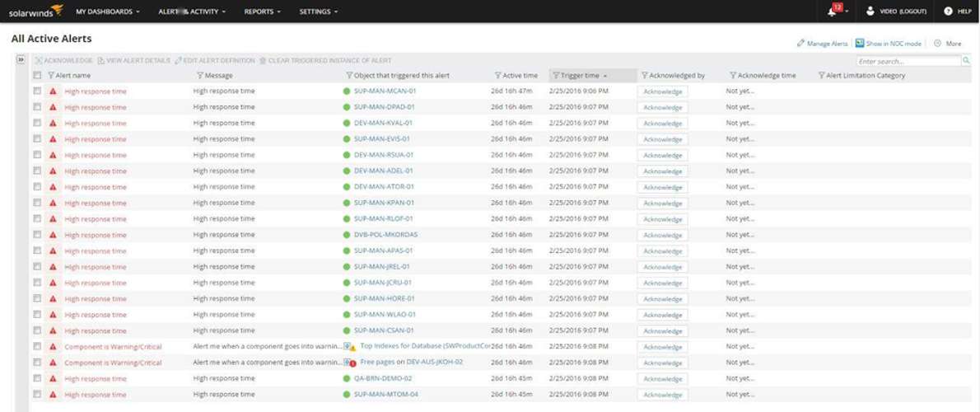Acknowledge the SUP-MAN-CSAN-01 alert

coord(662,330)
